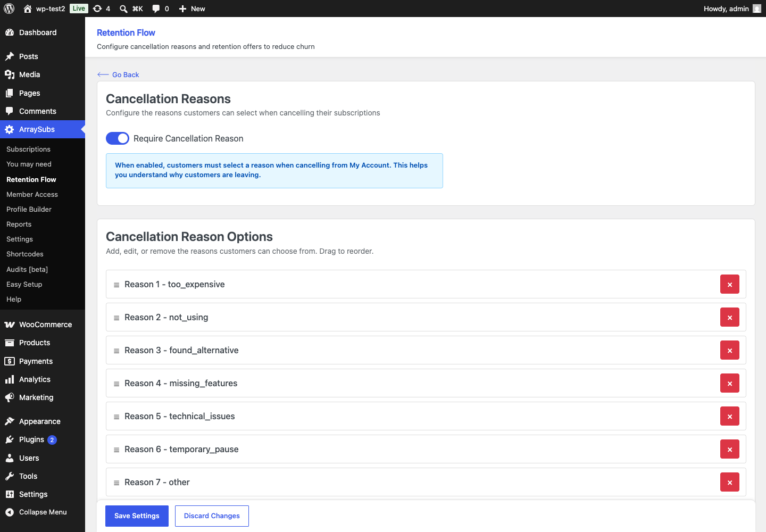Viewport: 766px width, 532px height.
Task: Click the Go Back link
Action: [118, 75]
